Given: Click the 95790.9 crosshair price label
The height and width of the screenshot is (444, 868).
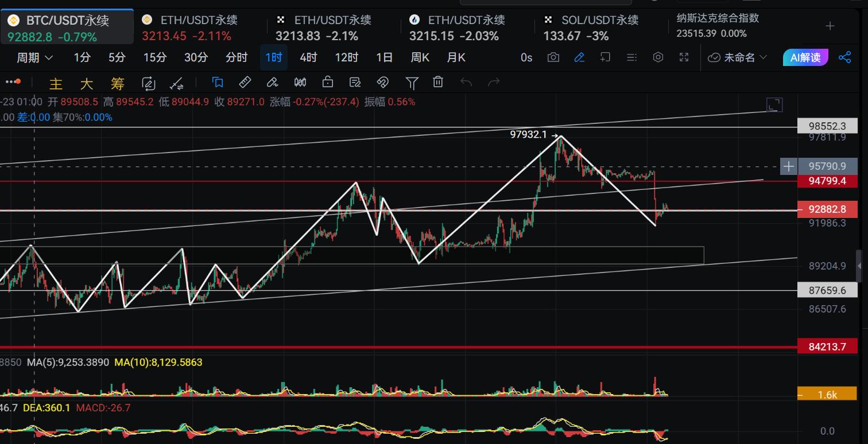Looking at the screenshot, I should click(x=827, y=166).
